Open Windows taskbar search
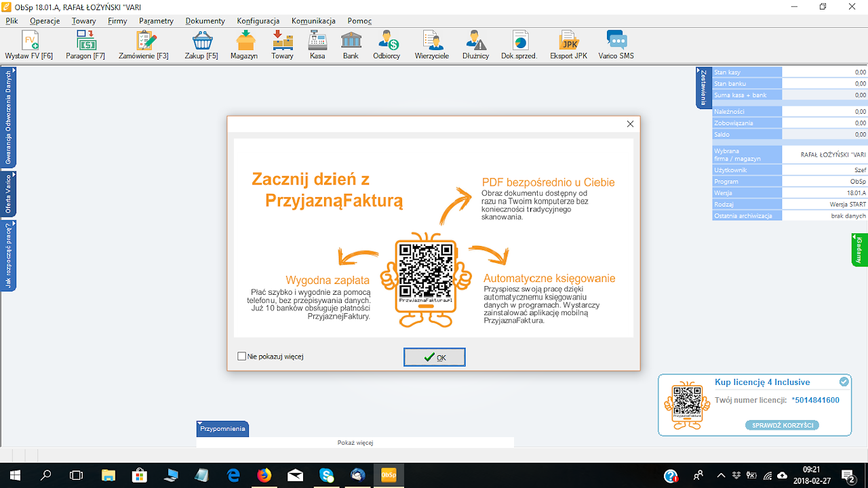 coord(45,475)
